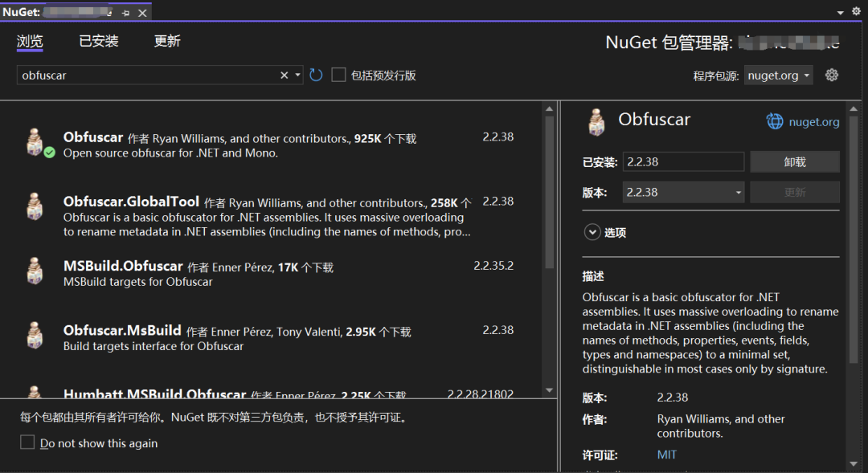The height and width of the screenshot is (473, 868).
Task: Clear the obfuscar search text
Action: pyautogui.click(x=284, y=75)
